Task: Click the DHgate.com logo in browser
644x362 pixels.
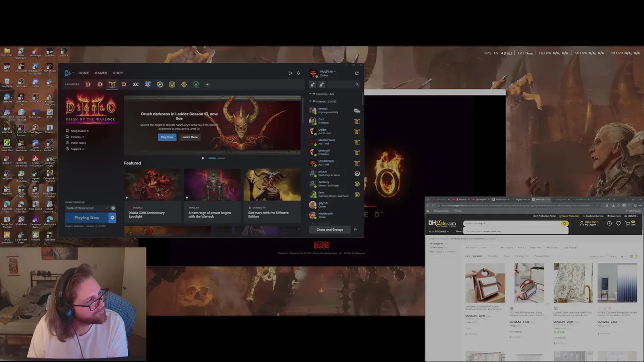Action: coord(442,223)
